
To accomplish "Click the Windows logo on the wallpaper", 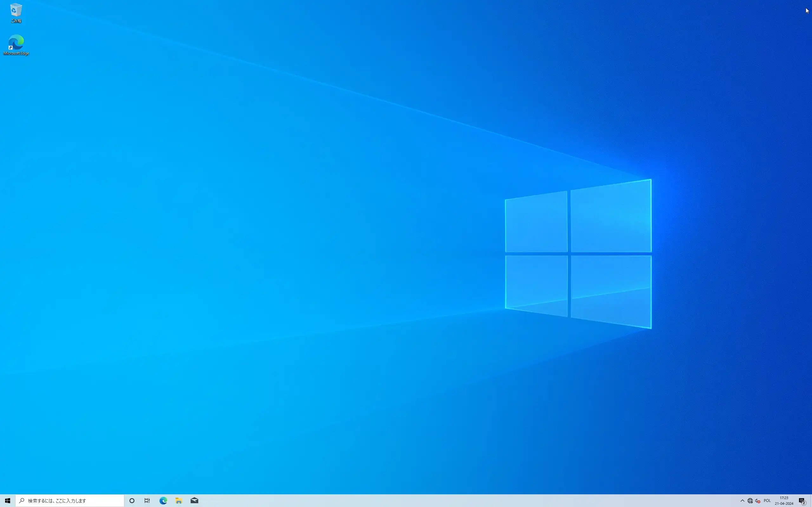I will click(578, 254).
